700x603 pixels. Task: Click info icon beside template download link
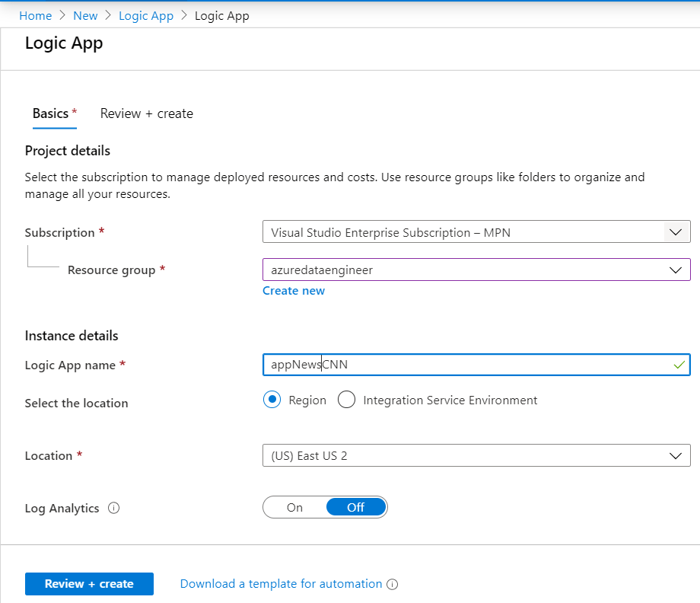[393, 585]
